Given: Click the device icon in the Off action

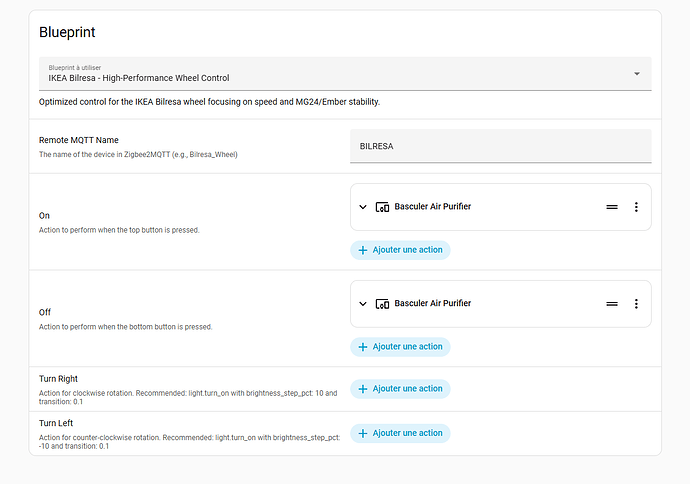Looking at the screenshot, I should click(382, 304).
